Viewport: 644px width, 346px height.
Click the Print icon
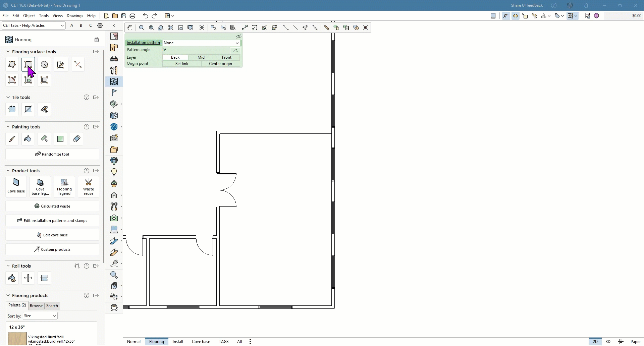point(132,16)
